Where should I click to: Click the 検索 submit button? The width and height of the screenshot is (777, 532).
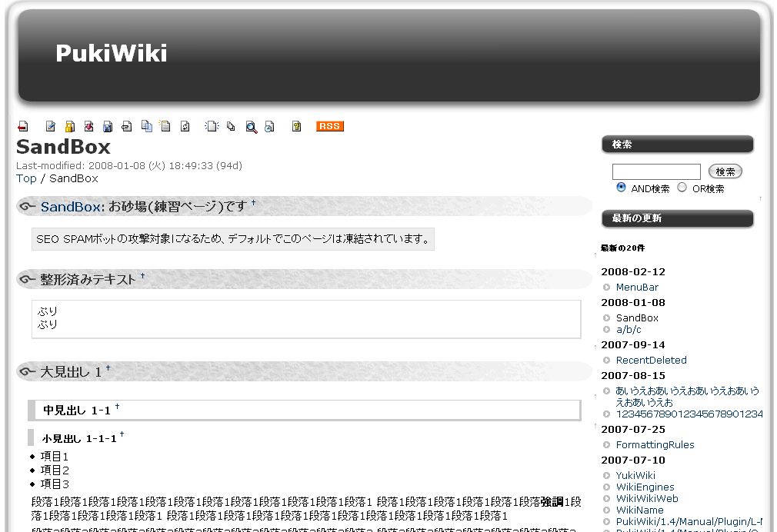coord(725,171)
